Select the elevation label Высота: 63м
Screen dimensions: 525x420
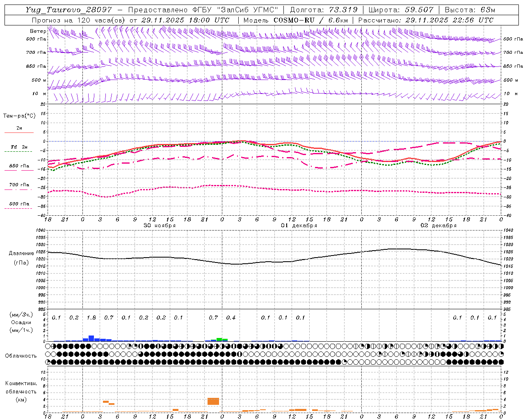(470, 10)
